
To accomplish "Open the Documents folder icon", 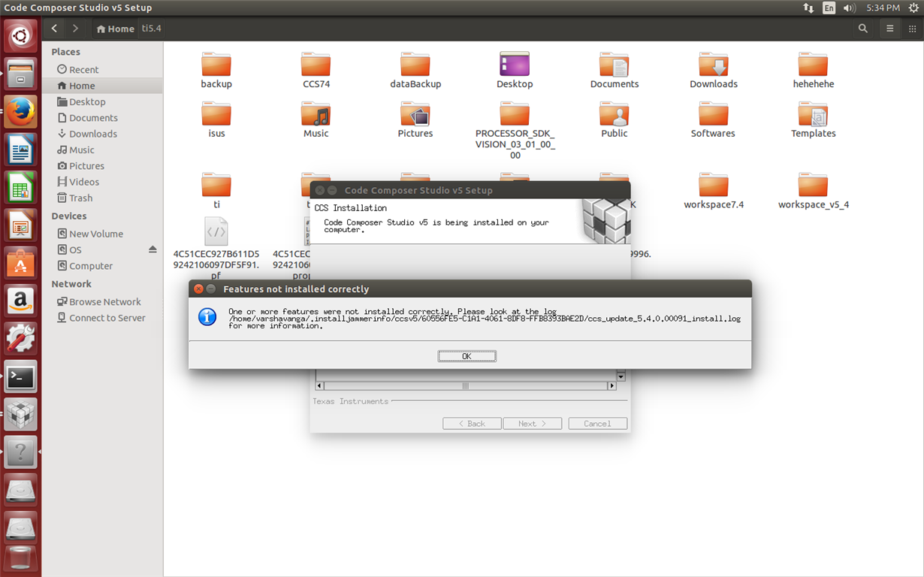I will point(614,71).
